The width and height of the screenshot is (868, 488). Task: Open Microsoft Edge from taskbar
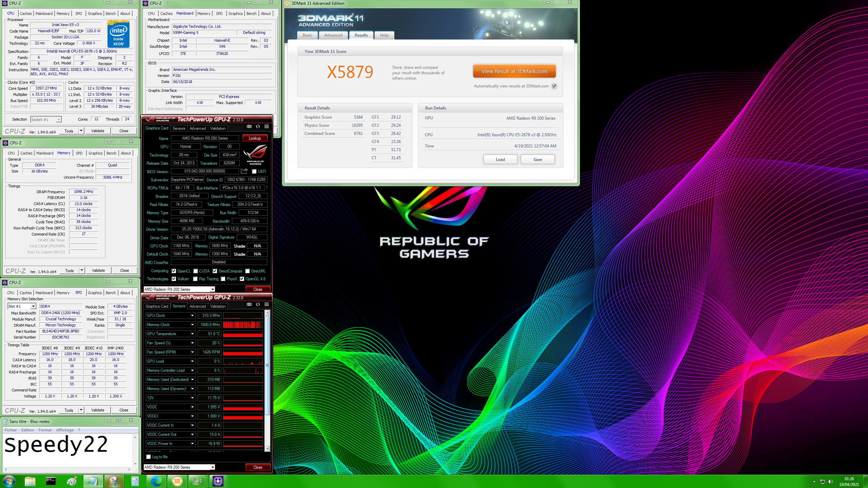[156, 481]
